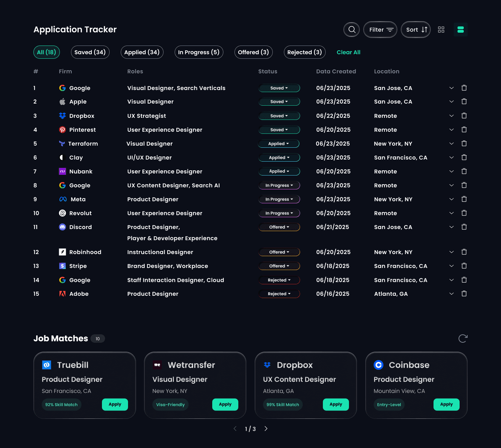The image size is (501, 448).
Task: Go to next Job Matches page
Action: click(266, 429)
